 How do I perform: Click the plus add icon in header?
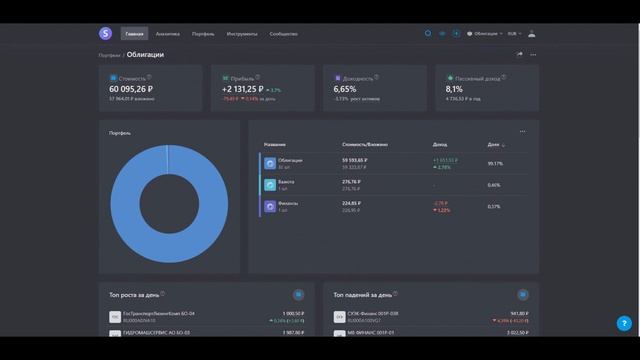click(456, 33)
